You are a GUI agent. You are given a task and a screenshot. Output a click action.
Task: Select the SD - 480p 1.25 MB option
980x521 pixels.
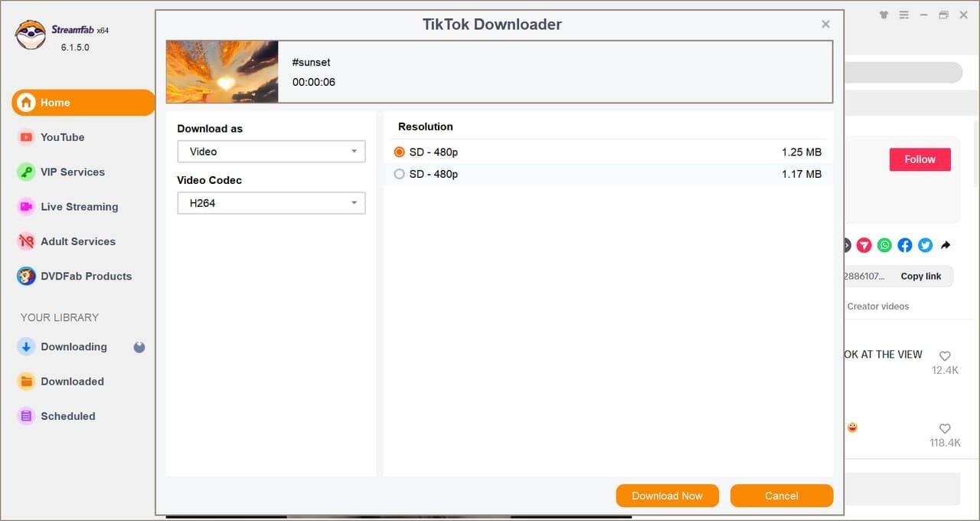tap(399, 152)
